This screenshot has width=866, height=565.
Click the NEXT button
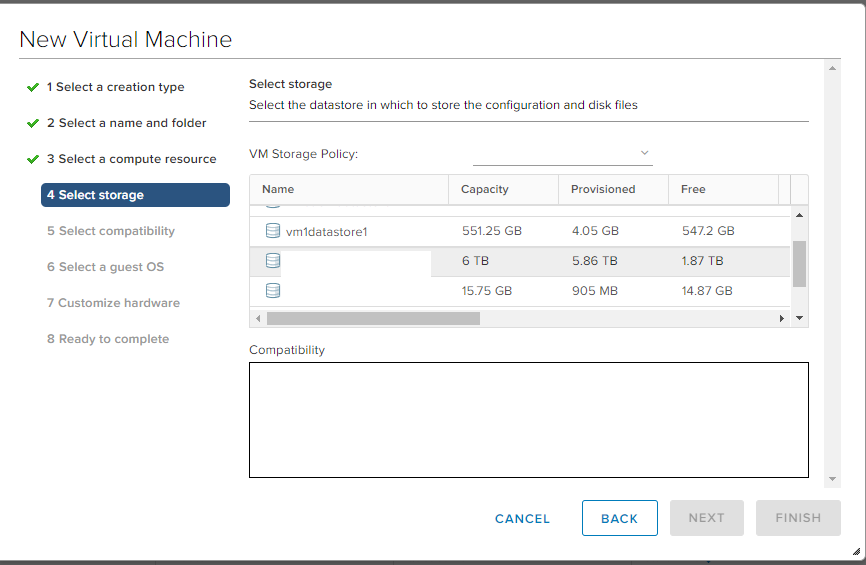[x=706, y=518]
